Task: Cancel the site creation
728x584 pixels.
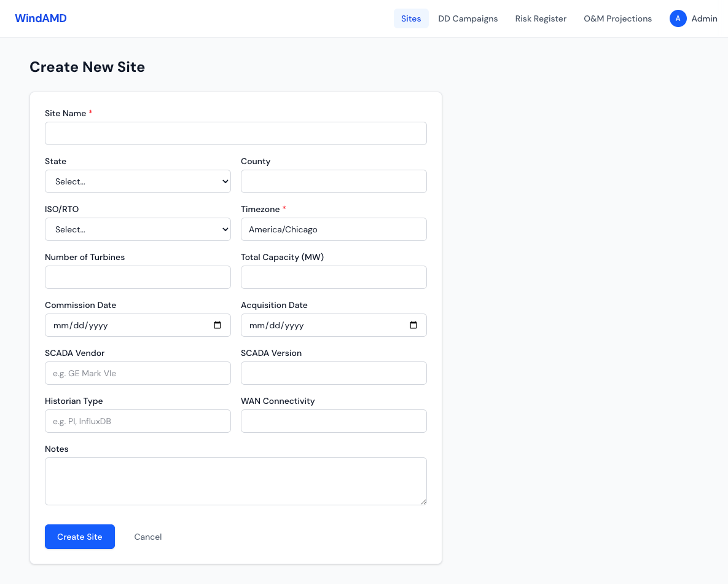Action: [147, 537]
